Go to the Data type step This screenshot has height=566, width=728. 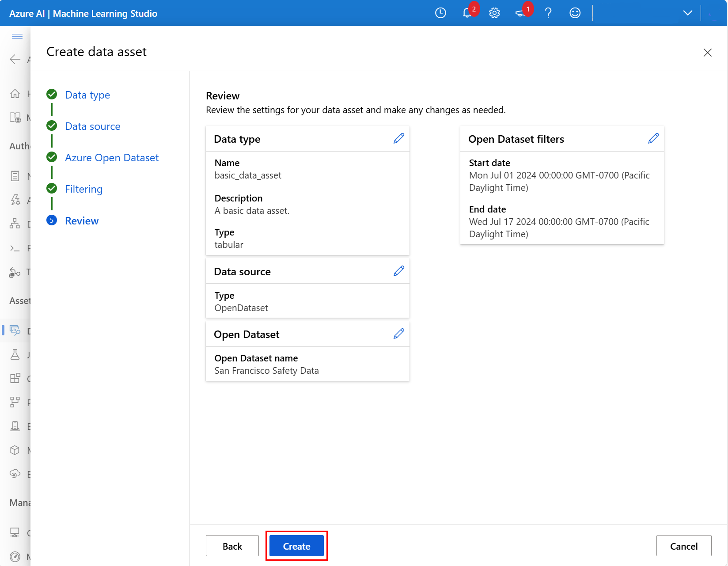tap(87, 95)
